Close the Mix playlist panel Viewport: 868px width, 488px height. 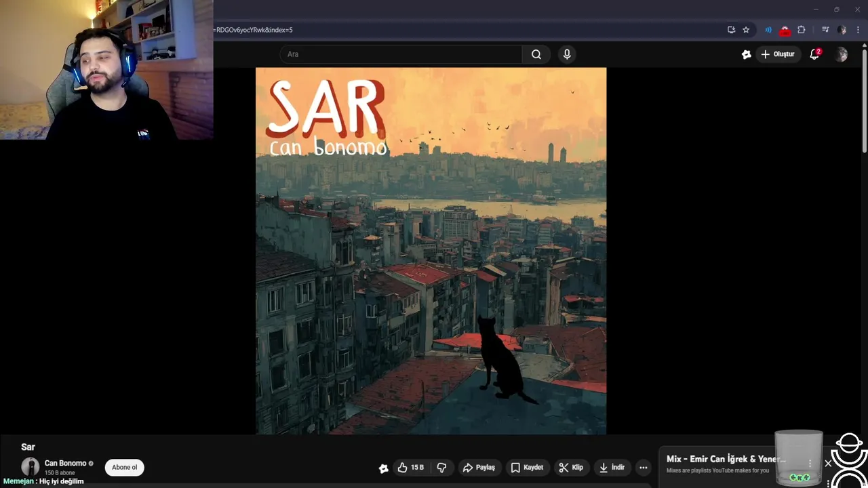828,464
